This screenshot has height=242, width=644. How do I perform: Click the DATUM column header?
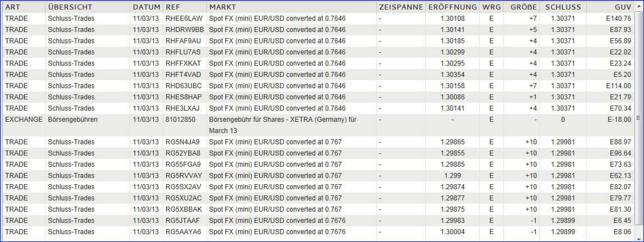click(x=146, y=7)
